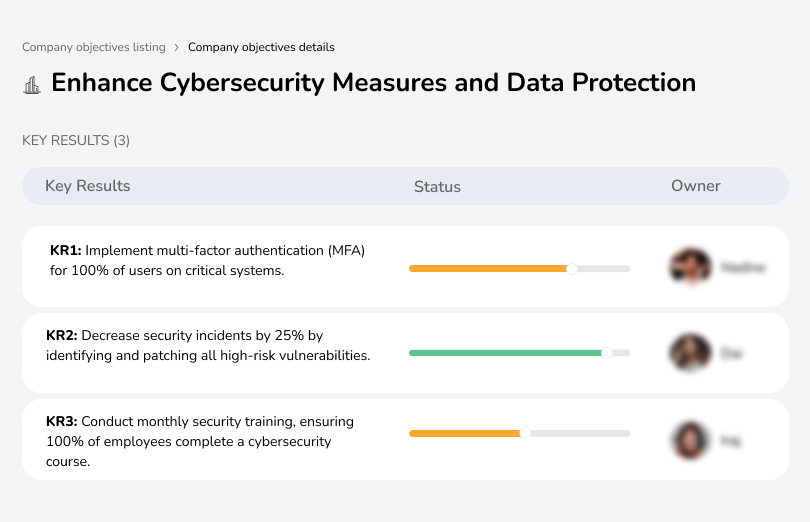810x522 pixels.
Task: Click the owner avatar in the KR2 row
Action: click(690, 352)
